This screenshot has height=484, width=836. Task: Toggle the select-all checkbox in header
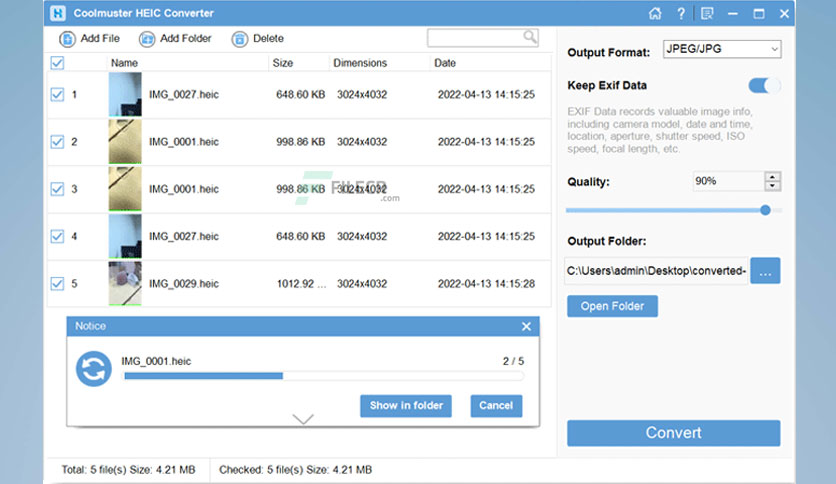tap(57, 63)
